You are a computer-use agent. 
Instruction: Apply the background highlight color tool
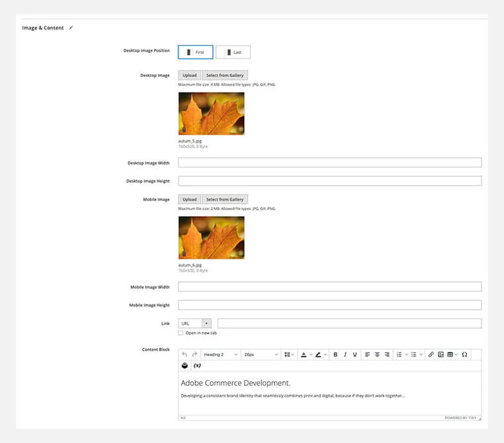click(318, 354)
